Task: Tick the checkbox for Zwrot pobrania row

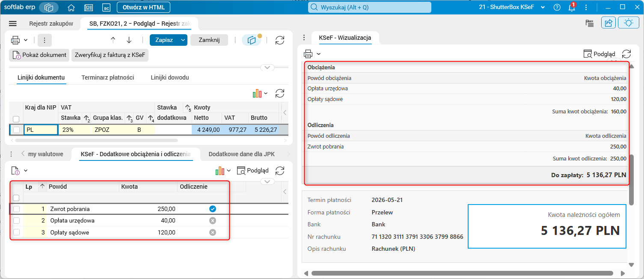Action: (16, 209)
